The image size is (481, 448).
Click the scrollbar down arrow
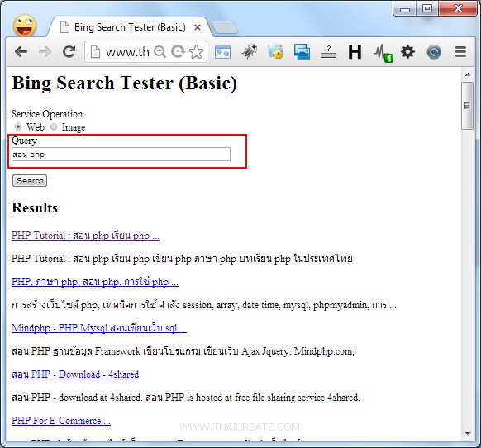point(468,434)
